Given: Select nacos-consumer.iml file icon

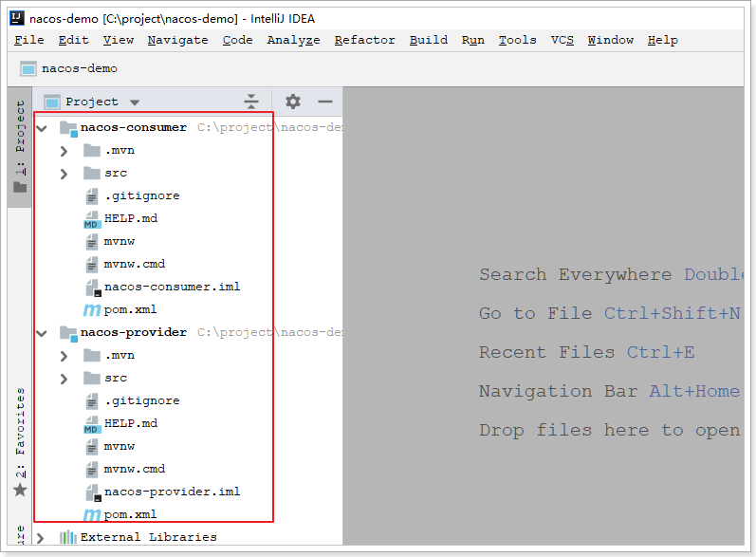Looking at the screenshot, I should (91, 287).
